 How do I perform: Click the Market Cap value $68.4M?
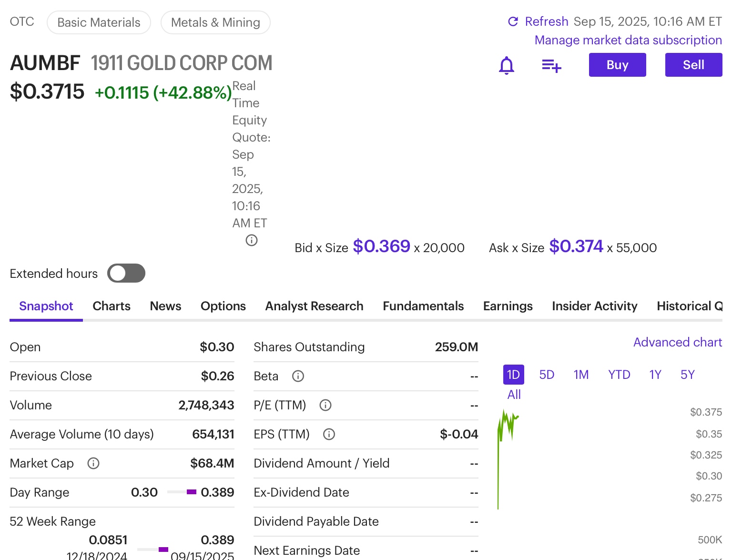tap(212, 463)
